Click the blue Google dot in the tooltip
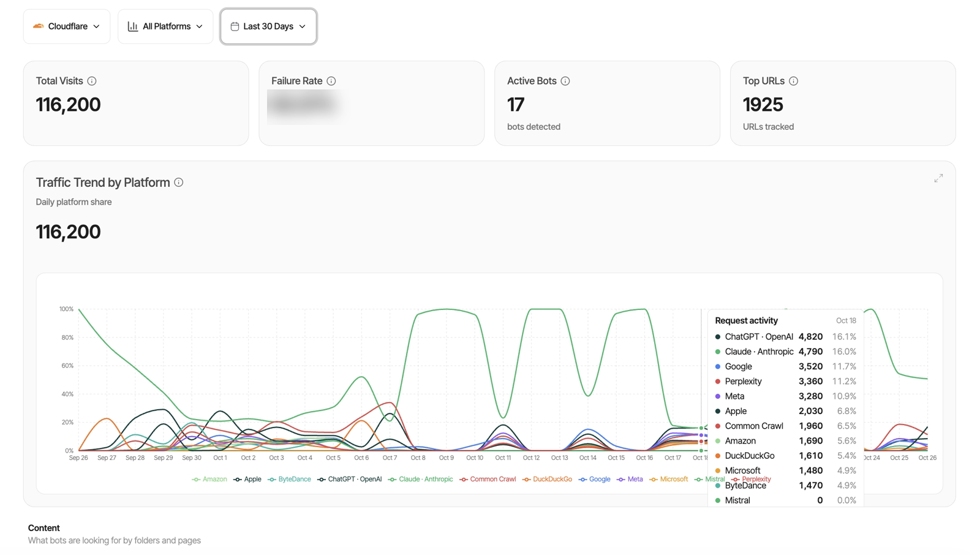Viewport: 980px width, 555px height. coord(718,366)
